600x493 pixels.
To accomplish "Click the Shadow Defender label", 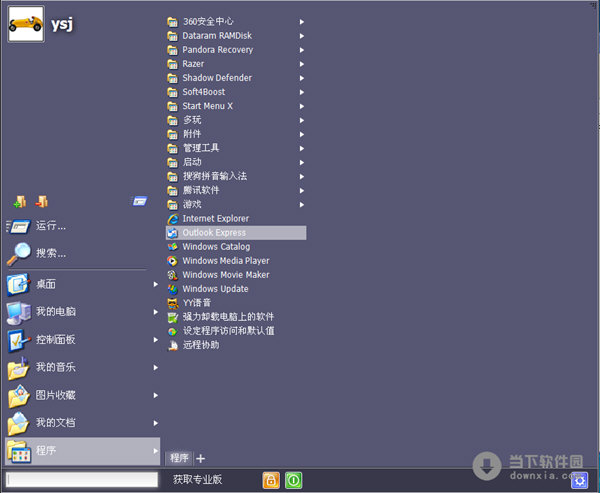I will pyautogui.click(x=217, y=78).
